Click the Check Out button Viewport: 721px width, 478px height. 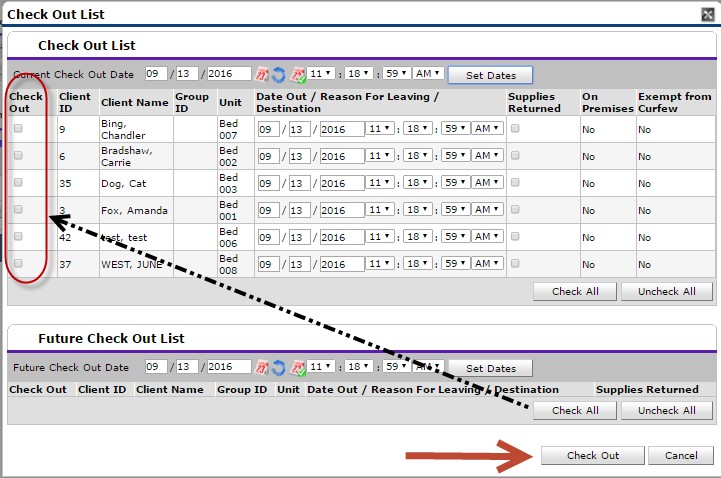coord(593,455)
